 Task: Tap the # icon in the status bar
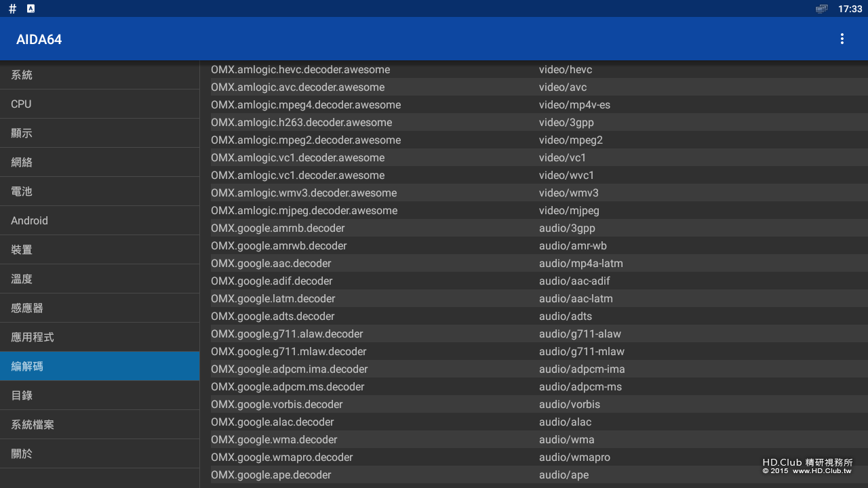pos(12,9)
